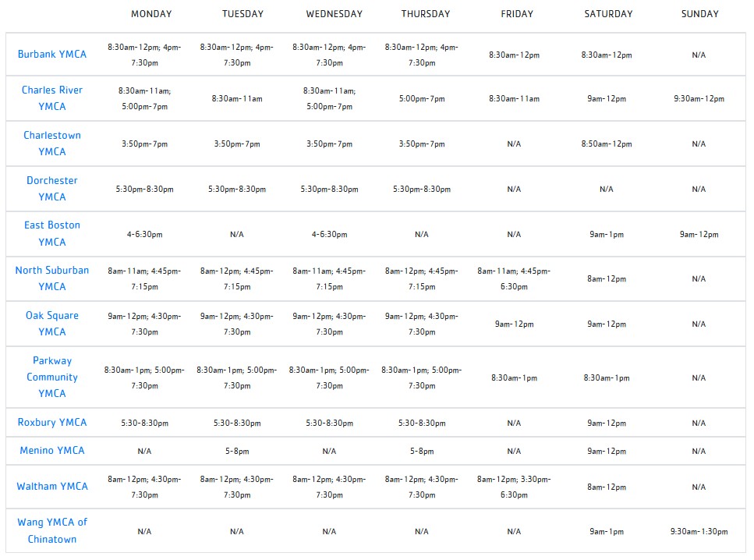Follow the Charlestown YMCA link
This screenshot has width=754, height=560.
[52, 144]
